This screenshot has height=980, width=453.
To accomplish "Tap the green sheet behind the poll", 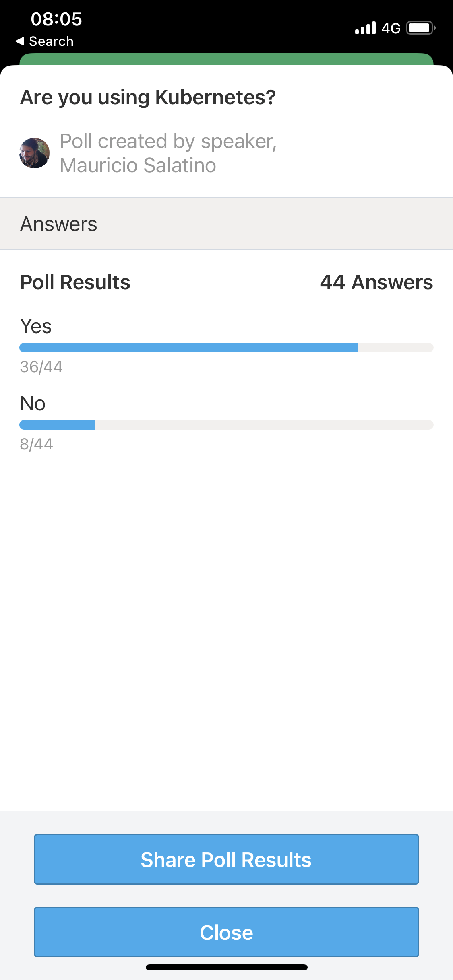I will point(226,59).
